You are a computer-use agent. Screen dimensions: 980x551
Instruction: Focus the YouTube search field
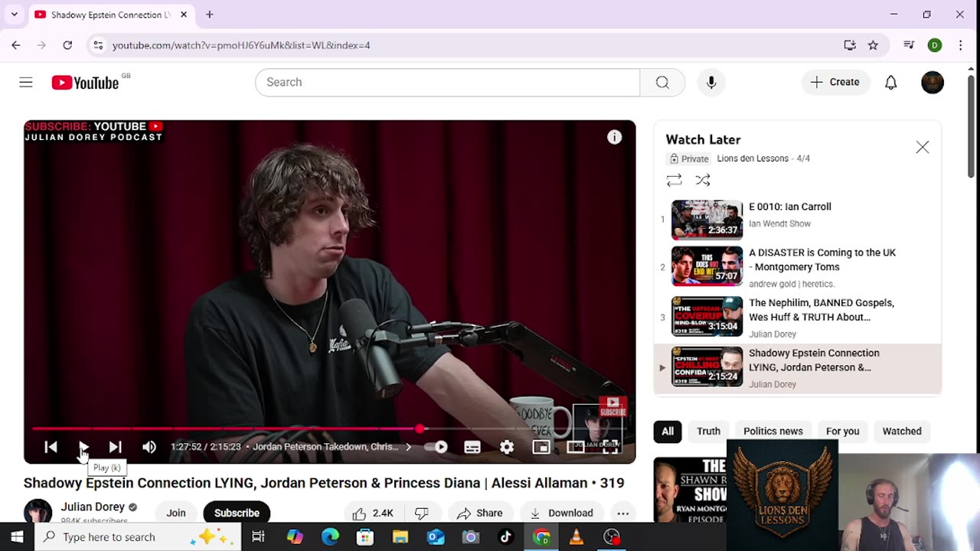447,83
